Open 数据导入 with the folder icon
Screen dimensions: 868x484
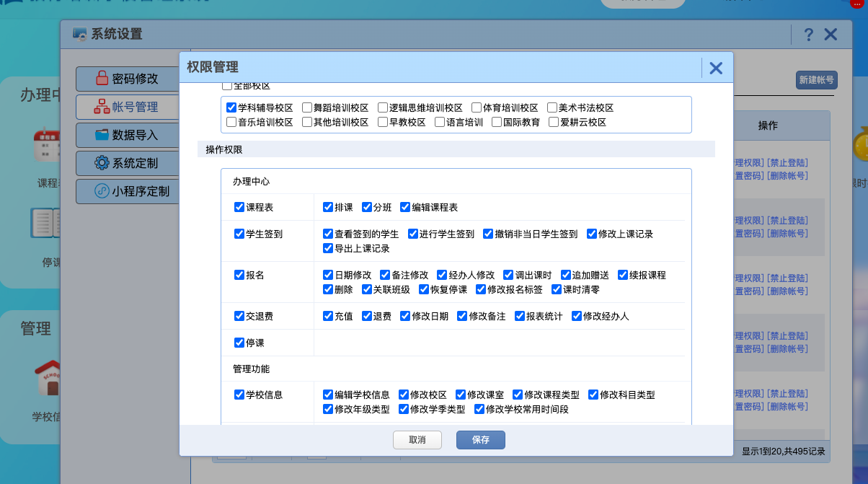[x=127, y=135]
